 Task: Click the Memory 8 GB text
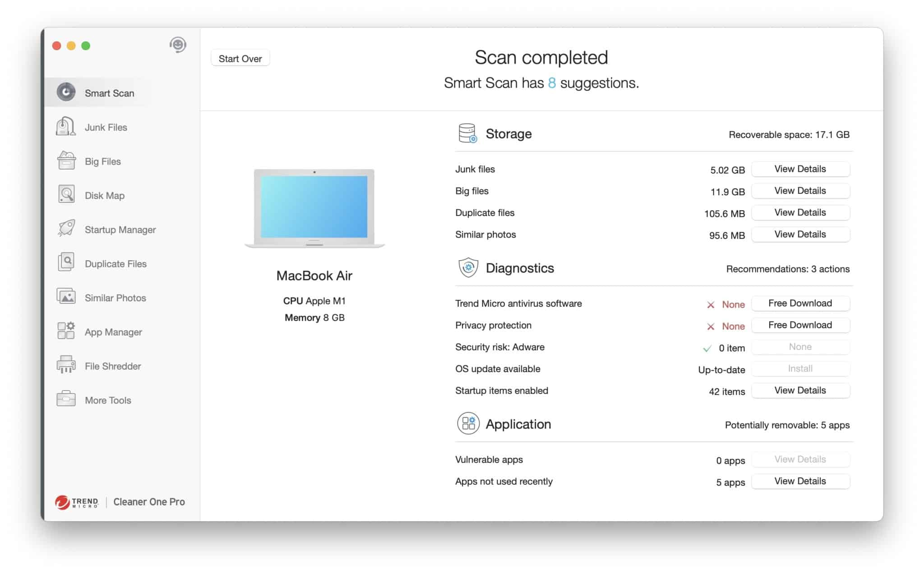[x=314, y=317]
